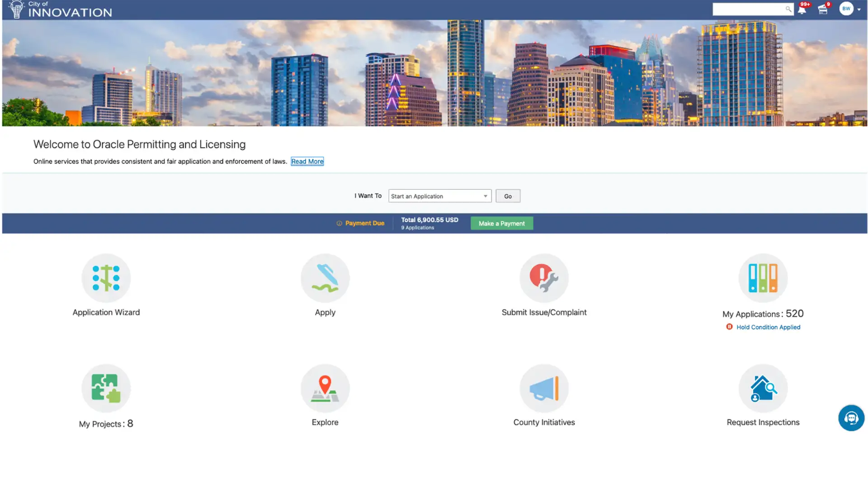
Task: Open Submit Issue/Complaint
Action: [544, 278]
